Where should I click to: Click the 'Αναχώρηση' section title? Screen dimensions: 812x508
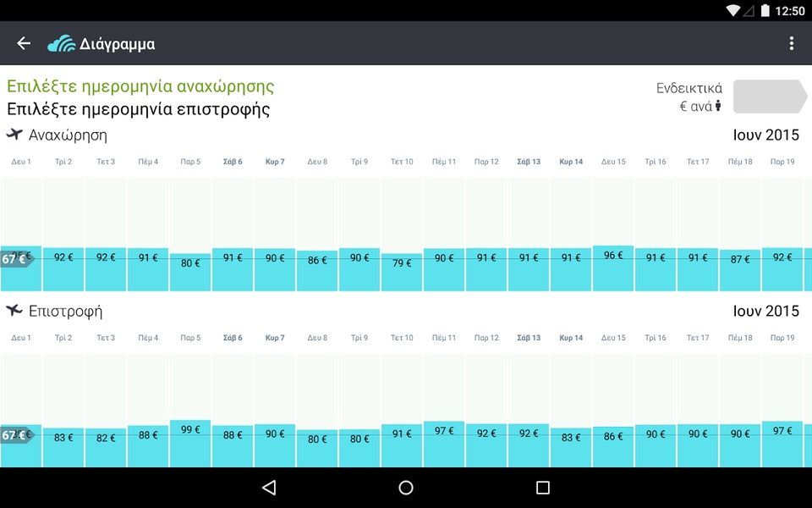[68, 135]
